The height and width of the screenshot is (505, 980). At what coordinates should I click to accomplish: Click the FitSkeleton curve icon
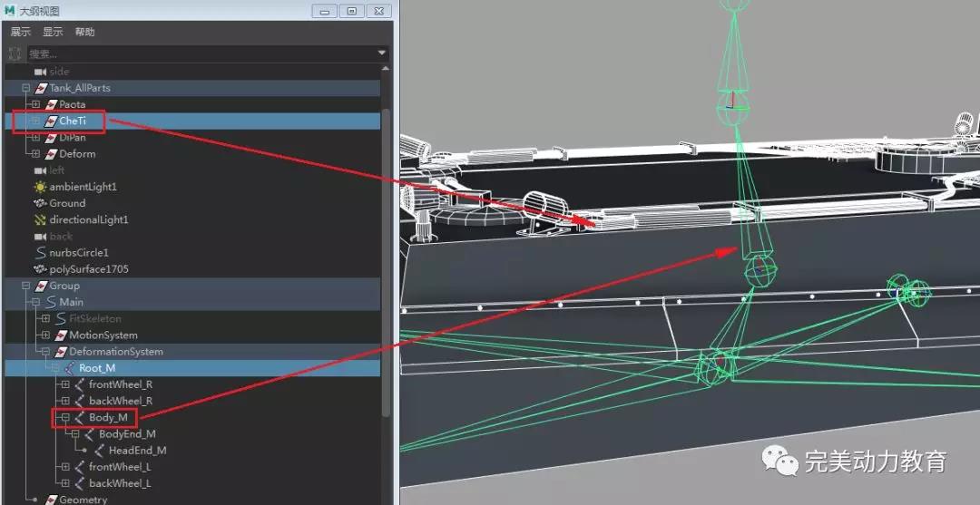click(61, 318)
